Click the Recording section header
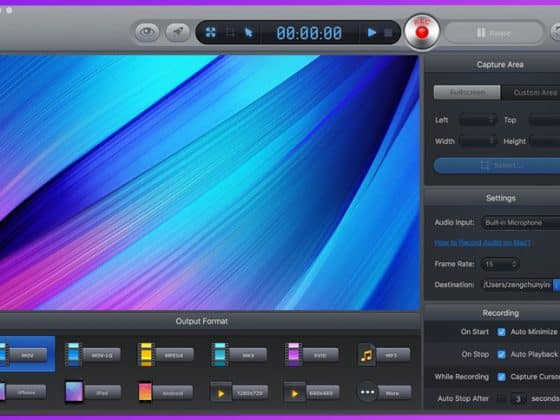 click(500, 313)
